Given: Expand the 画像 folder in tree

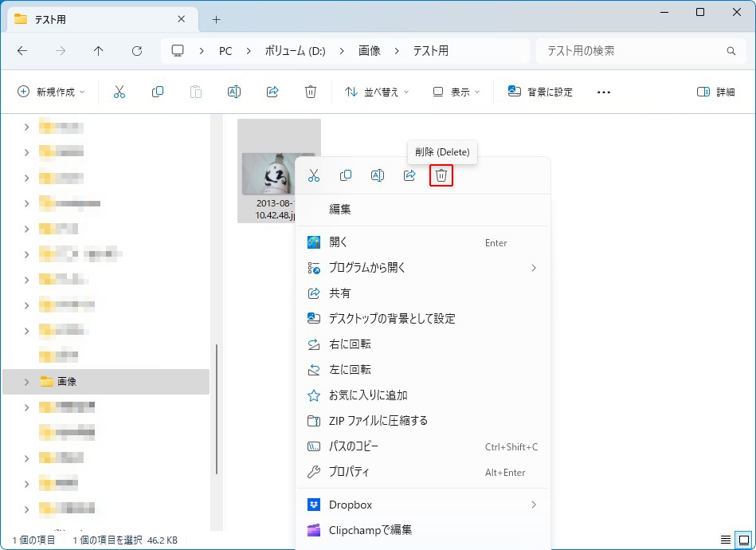Looking at the screenshot, I should click(26, 382).
